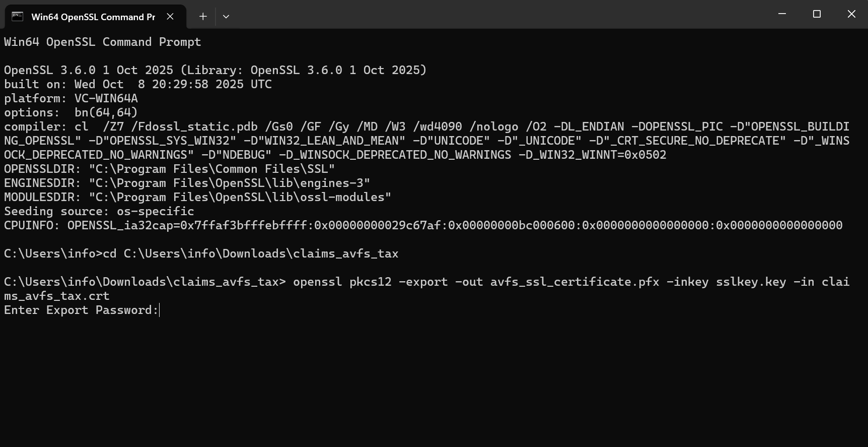Click the OpenSSL 3.6.0 version line
This screenshot has width=868, height=447.
215,71
